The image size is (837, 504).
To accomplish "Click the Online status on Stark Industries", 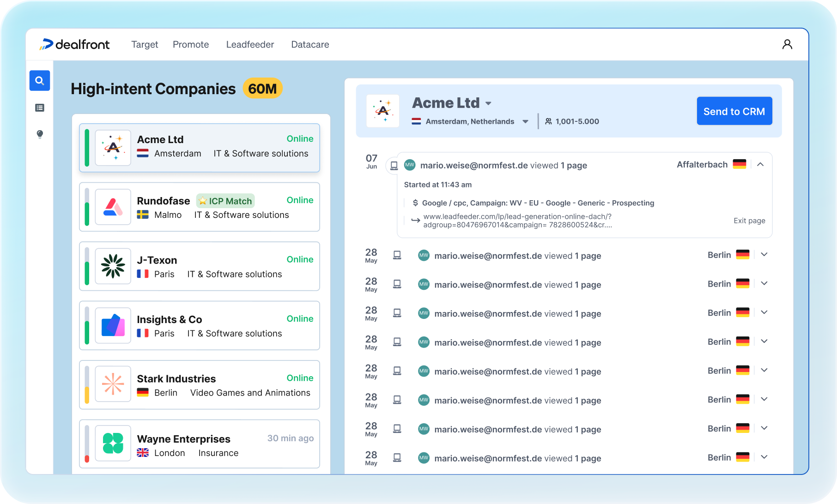I will click(300, 378).
